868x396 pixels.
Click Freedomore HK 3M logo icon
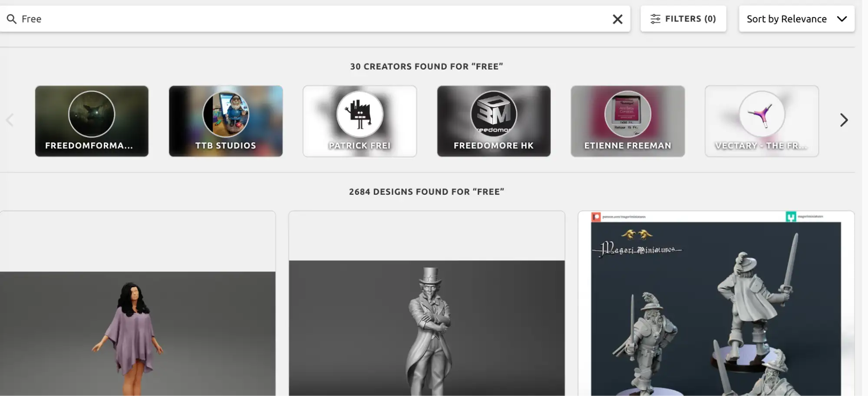[x=494, y=114]
